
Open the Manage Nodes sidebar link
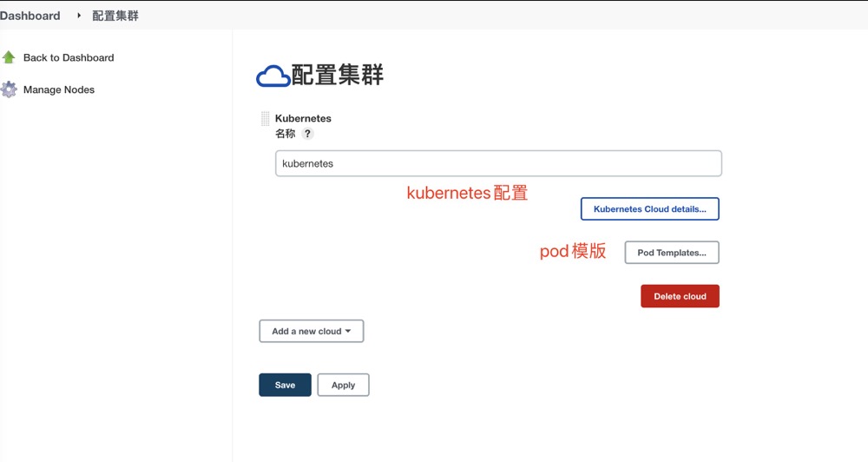pyautogui.click(x=59, y=89)
